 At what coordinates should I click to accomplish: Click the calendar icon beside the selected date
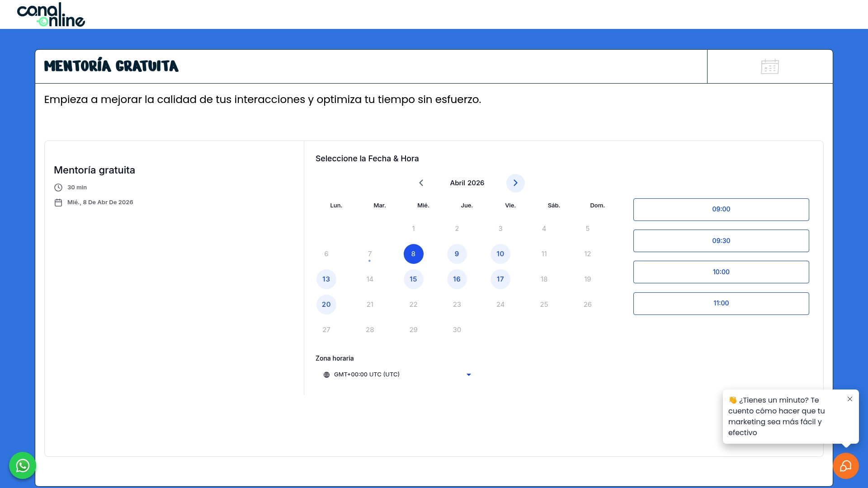tap(58, 202)
